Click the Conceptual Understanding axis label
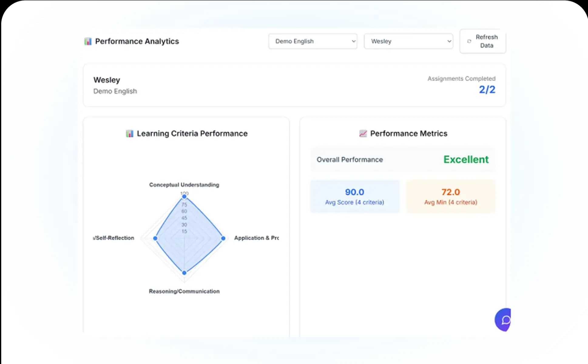The image size is (588, 364). (x=184, y=185)
